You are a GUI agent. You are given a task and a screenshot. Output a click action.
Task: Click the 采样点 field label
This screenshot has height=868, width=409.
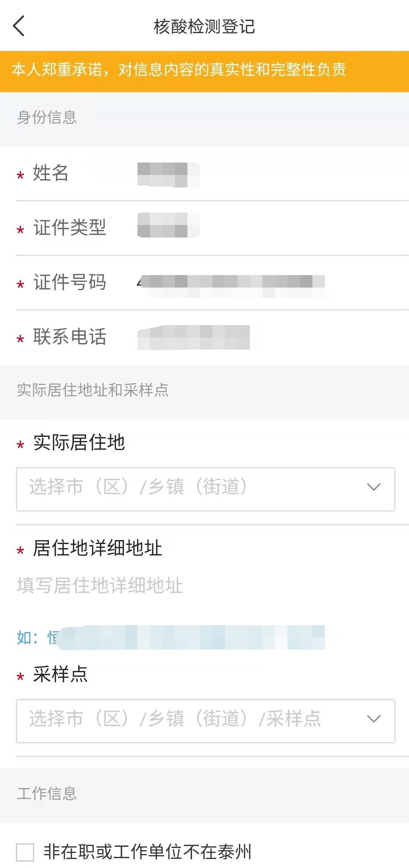pyautogui.click(x=60, y=674)
